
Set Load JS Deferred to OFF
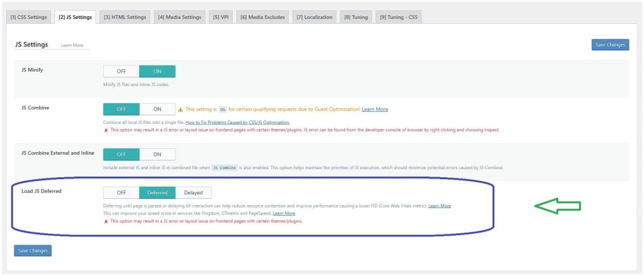[x=121, y=192]
